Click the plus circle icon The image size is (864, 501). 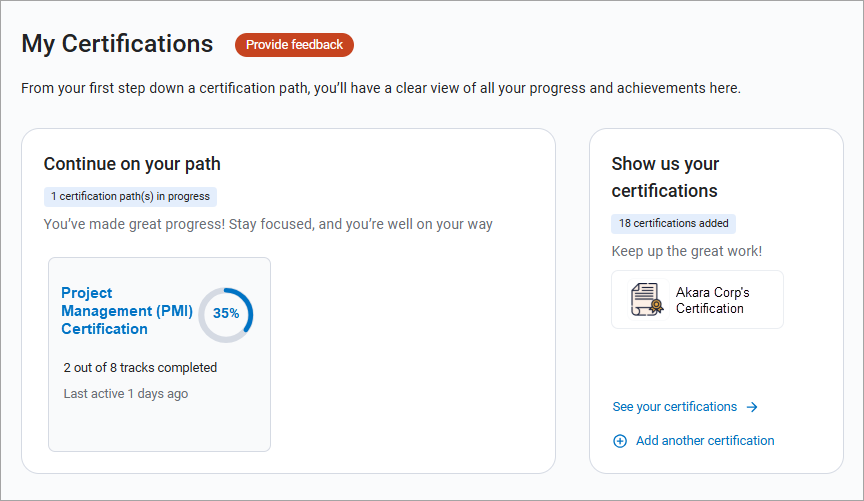(620, 441)
